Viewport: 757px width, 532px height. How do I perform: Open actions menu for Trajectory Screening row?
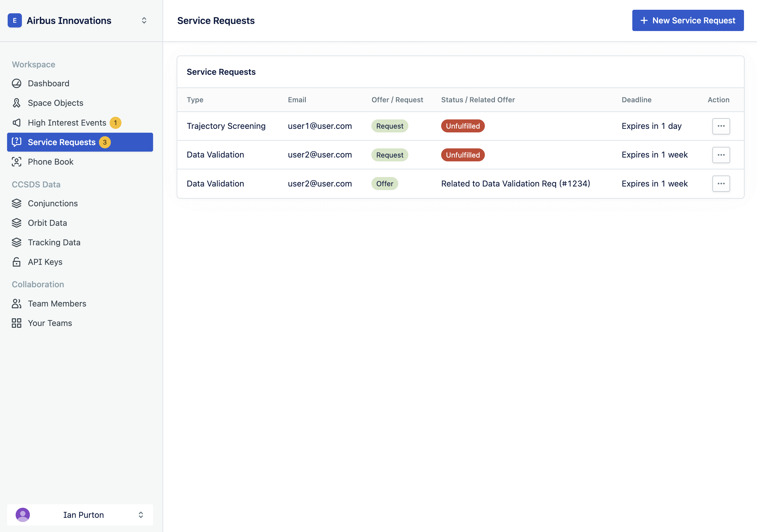(721, 126)
